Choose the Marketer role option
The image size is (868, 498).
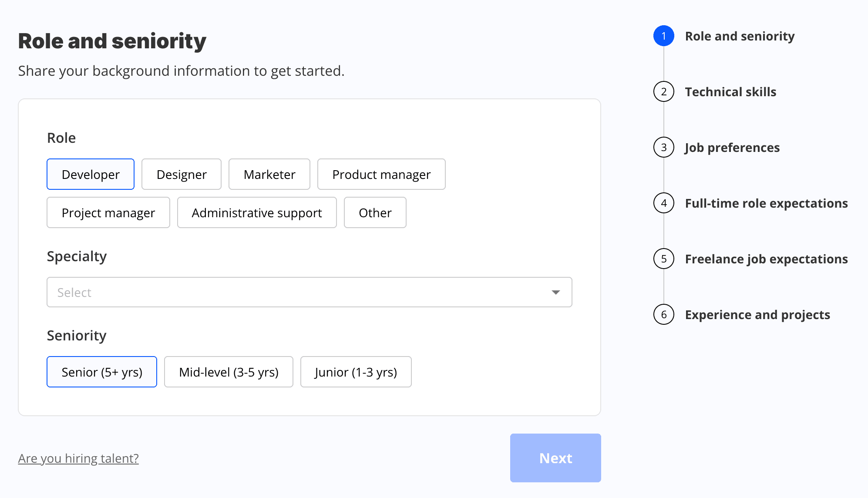coord(269,175)
